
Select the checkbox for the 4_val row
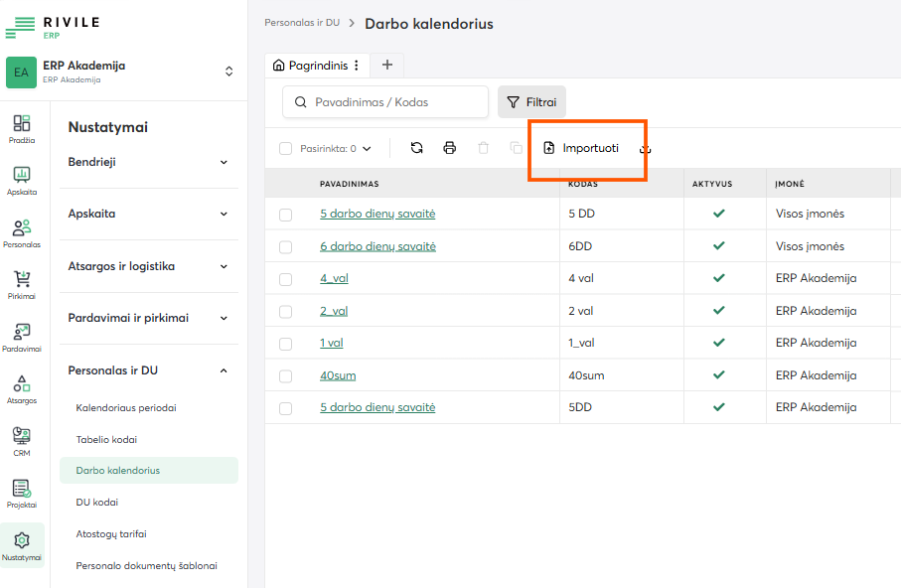click(285, 279)
